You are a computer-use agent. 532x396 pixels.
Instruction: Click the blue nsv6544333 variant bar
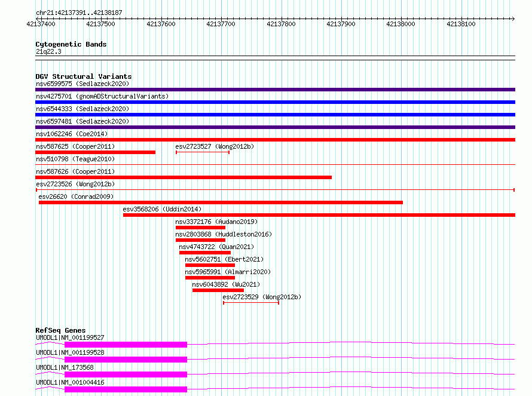point(275,115)
